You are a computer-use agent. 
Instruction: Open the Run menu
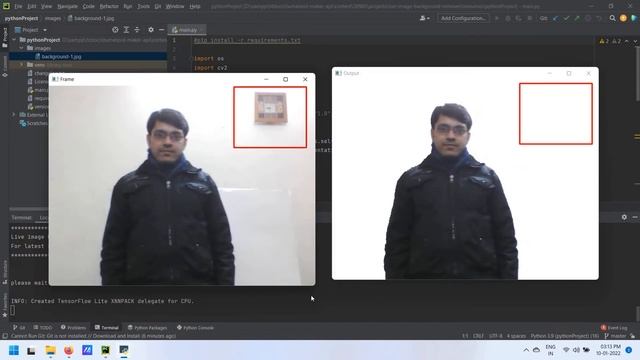128,7
